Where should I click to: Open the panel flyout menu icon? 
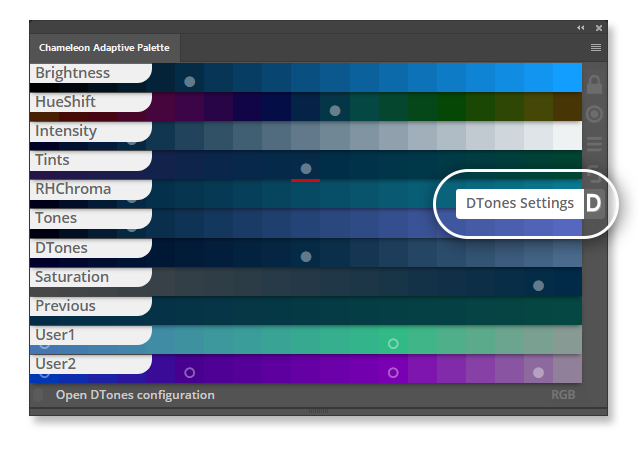pyautogui.click(x=596, y=48)
